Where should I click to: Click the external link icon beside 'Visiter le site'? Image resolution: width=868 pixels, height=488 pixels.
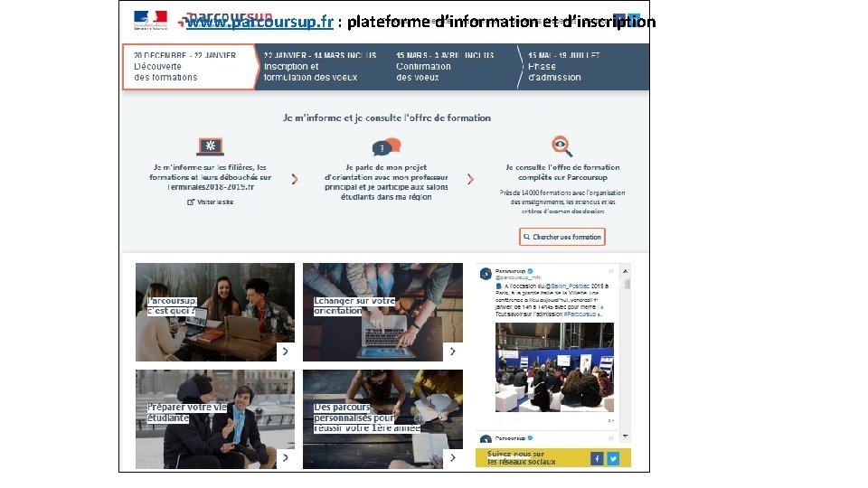pos(191,202)
